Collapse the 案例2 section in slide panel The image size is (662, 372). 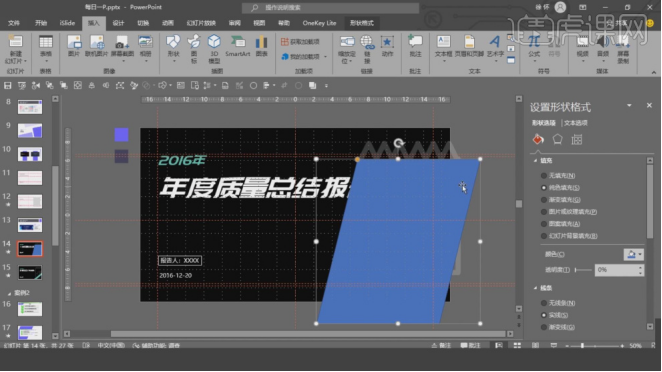point(9,293)
